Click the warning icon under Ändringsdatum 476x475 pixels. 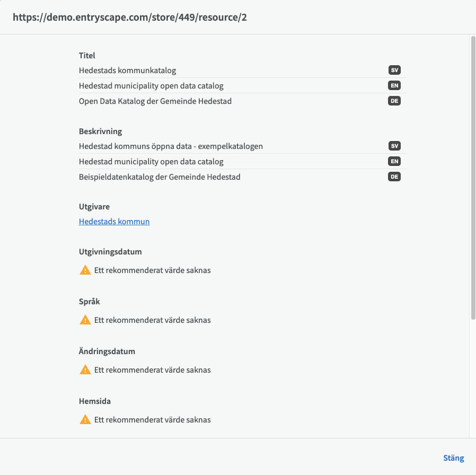tap(85, 370)
